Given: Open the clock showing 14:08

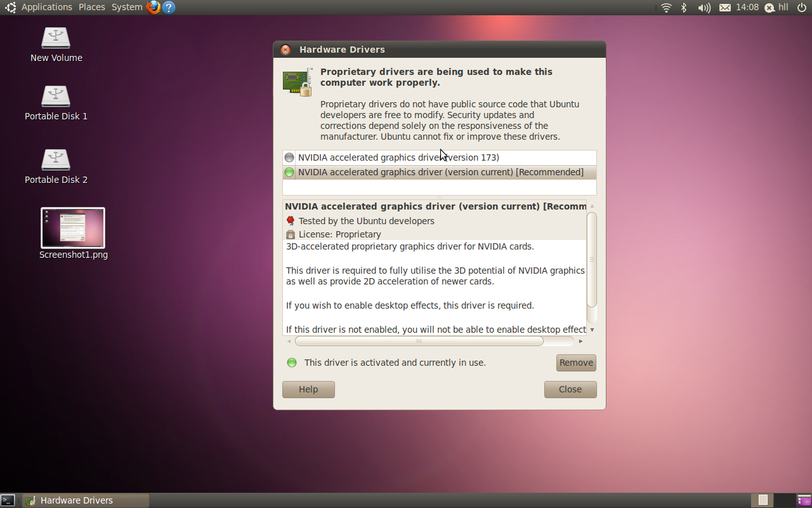Looking at the screenshot, I should [747, 8].
